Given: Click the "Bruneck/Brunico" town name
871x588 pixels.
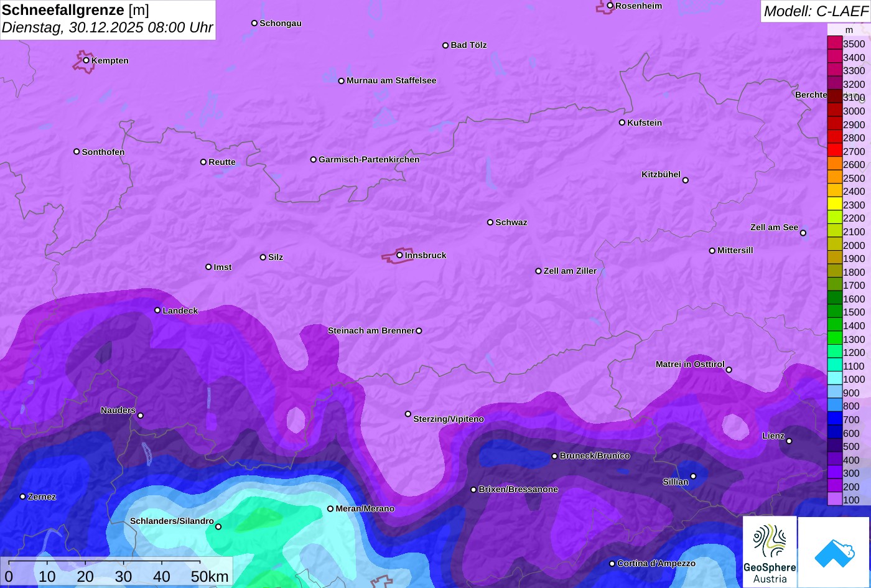Looking at the screenshot, I should pyautogui.click(x=595, y=456).
